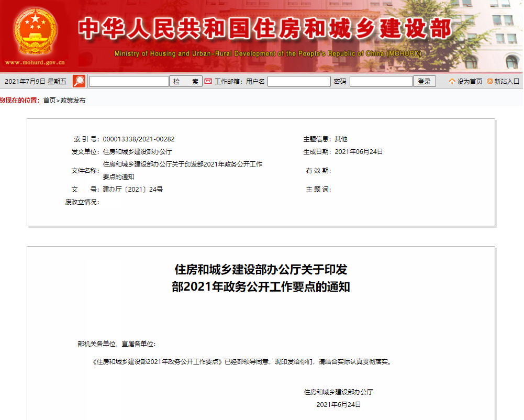Click the document number 建办厅〔2021〕24号
Viewport: 524px width, 420px height.
132,190
